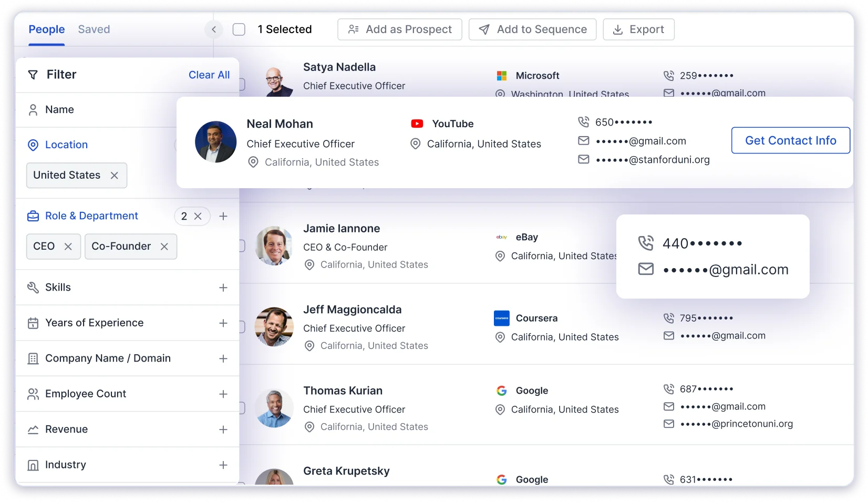Screen dimensions: 868x502
Task: Click the Skills wrench icon
Action: 33,288
